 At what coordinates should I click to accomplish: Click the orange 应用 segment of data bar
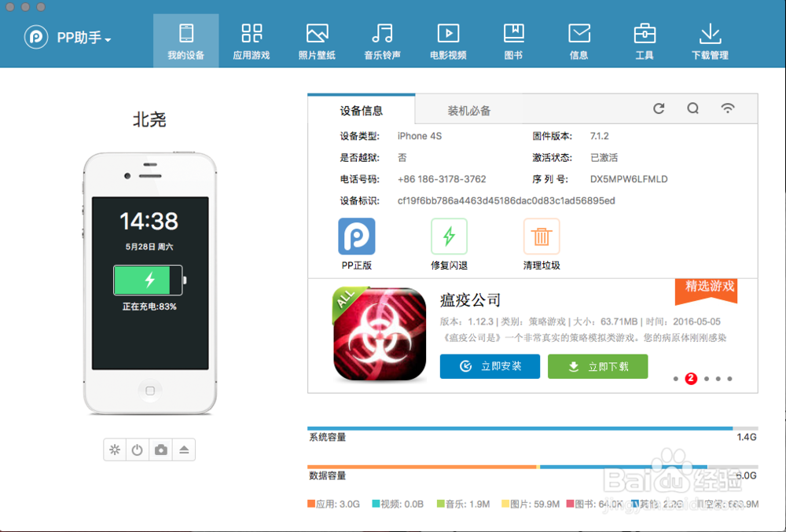coord(421,467)
